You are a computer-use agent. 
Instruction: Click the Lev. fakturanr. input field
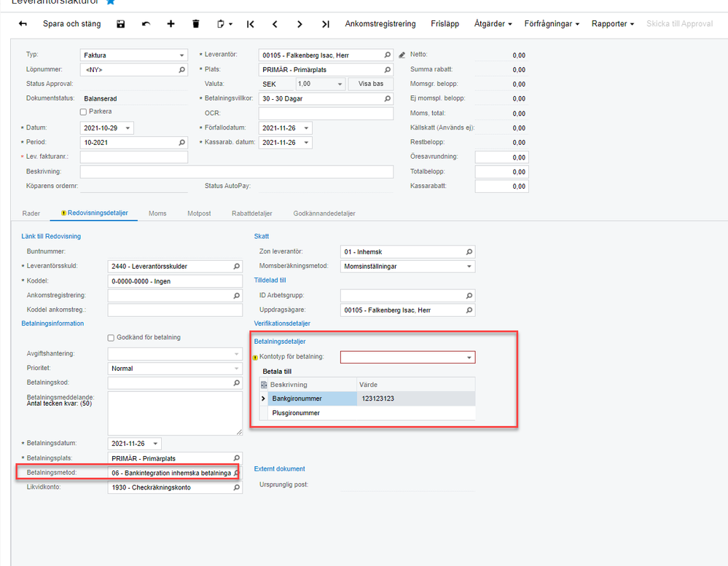coord(133,157)
